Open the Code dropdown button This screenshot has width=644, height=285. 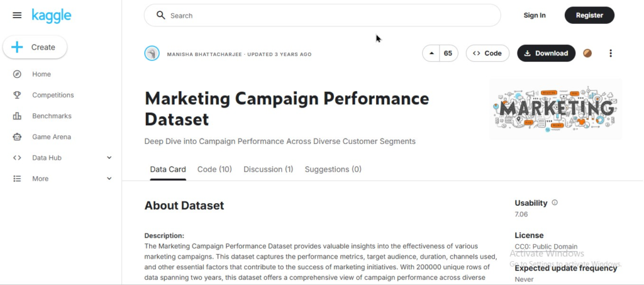click(x=487, y=53)
